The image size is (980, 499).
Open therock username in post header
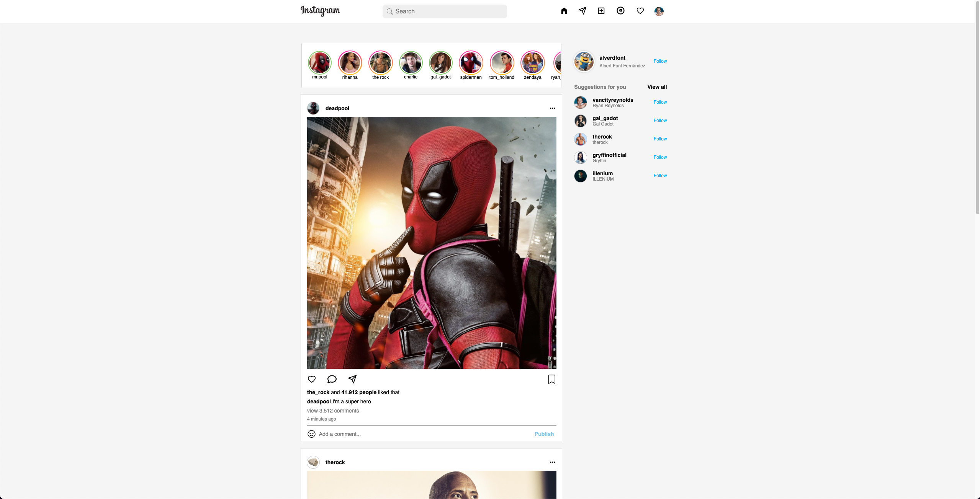point(335,462)
